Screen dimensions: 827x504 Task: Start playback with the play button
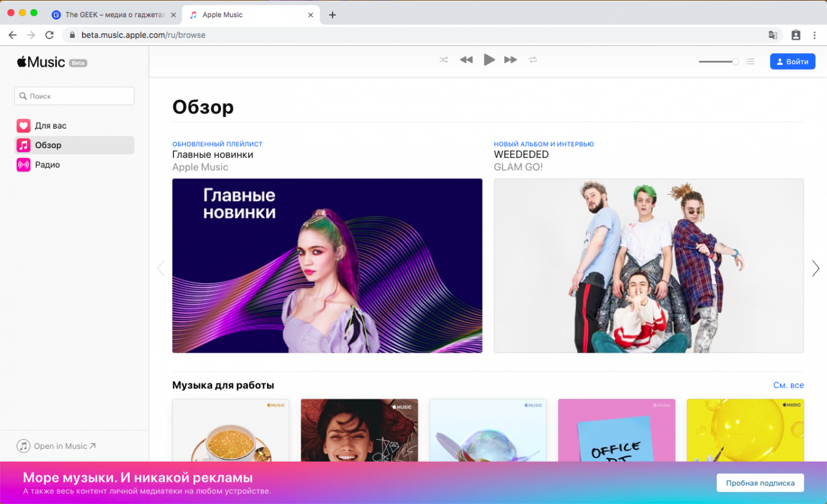click(489, 60)
